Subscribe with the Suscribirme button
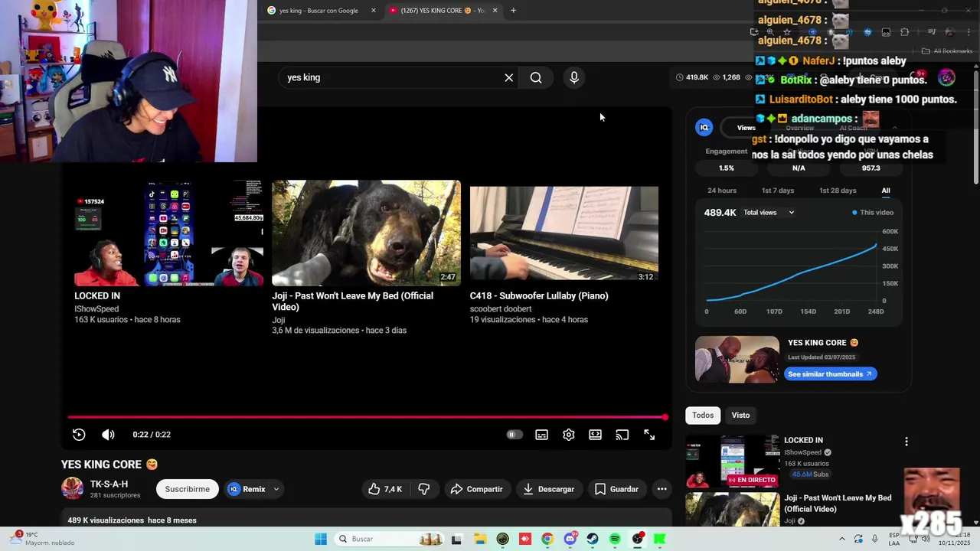 (x=187, y=489)
